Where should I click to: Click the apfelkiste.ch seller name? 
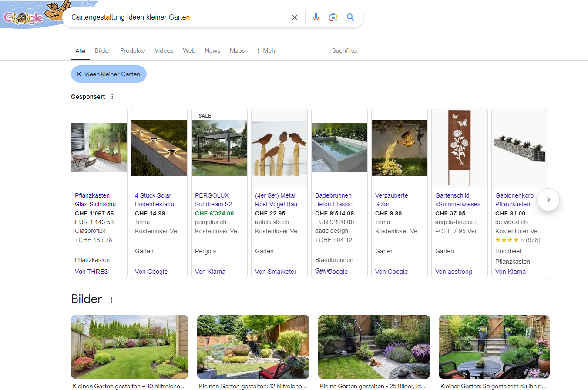(x=272, y=222)
